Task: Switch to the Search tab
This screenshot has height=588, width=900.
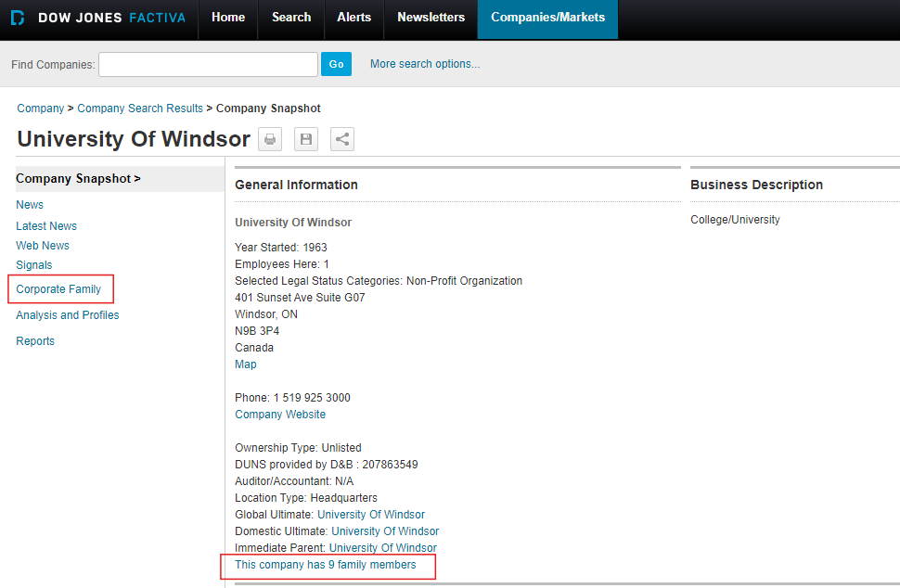Action: (x=291, y=18)
